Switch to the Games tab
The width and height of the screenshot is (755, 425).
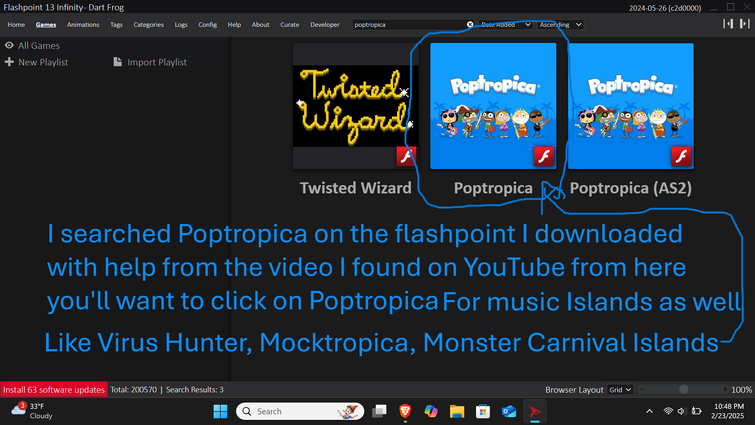[x=46, y=25]
